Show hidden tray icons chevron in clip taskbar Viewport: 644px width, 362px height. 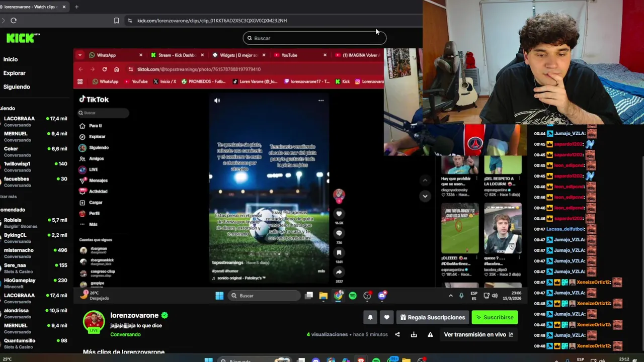point(451,296)
